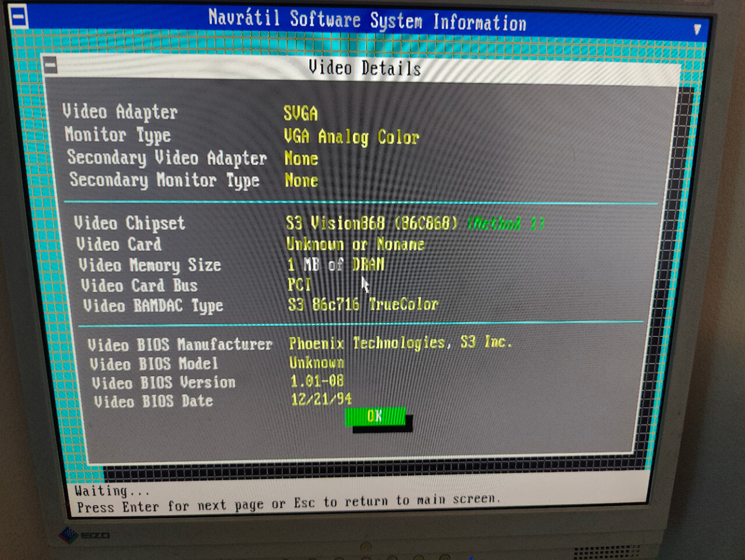745x560 pixels.
Task: Click the Phoenix Technologies, S3 Inc. value
Action: point(400,343)
